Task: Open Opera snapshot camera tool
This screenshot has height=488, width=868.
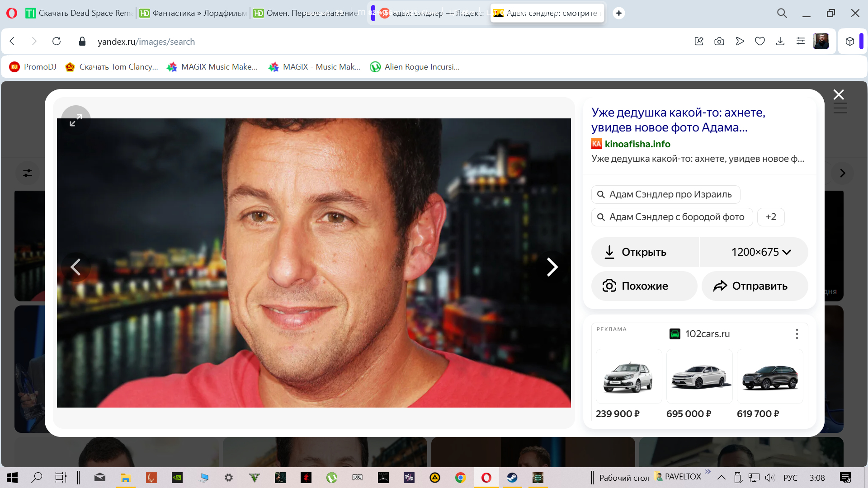Action: (719, 42)
